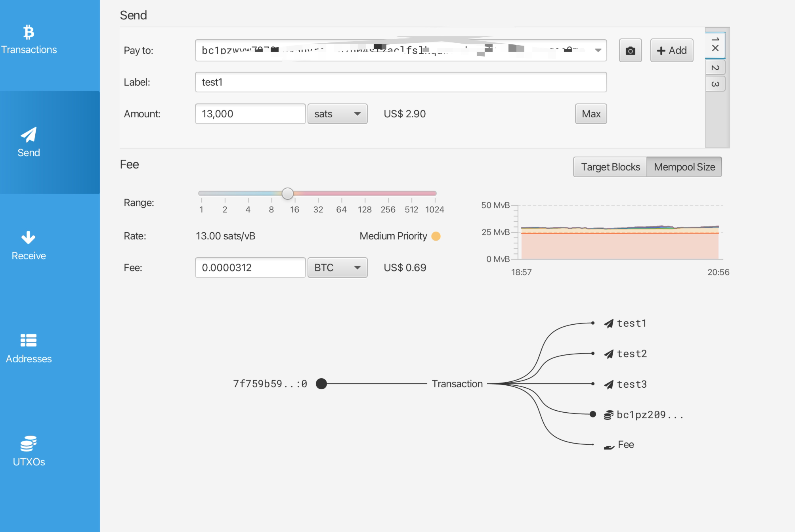
Task: Click the 7f759b59 input node circle
Action: click(321, 384)
